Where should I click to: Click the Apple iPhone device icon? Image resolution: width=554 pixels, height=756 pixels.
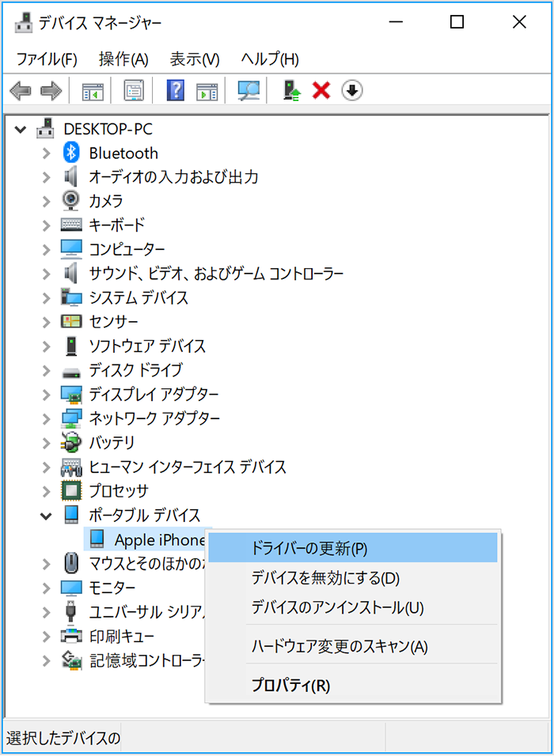click(97, 539)
